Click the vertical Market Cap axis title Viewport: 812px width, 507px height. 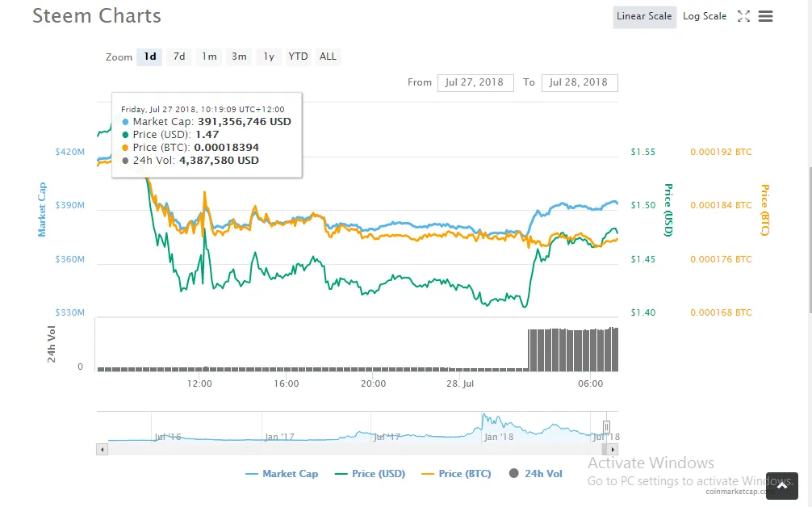coord(42,210)
